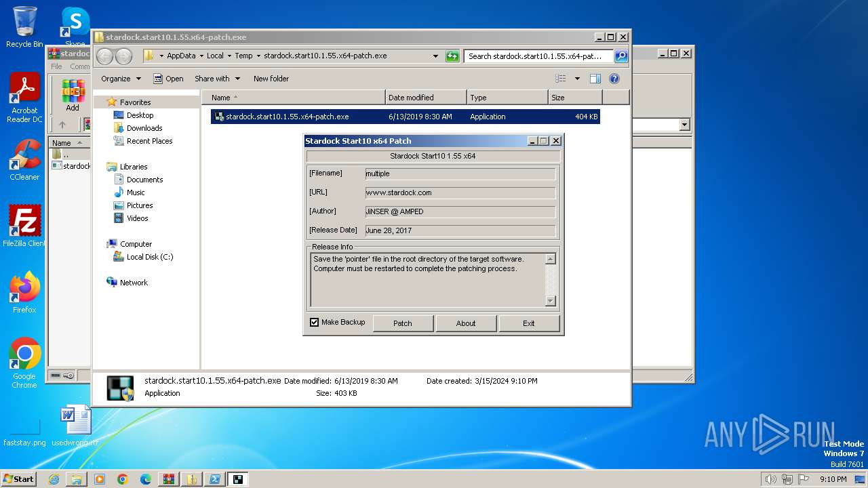Click the Add archive icon in WinRAR
This screenshot has width=868, height=488.
[73, 96]
